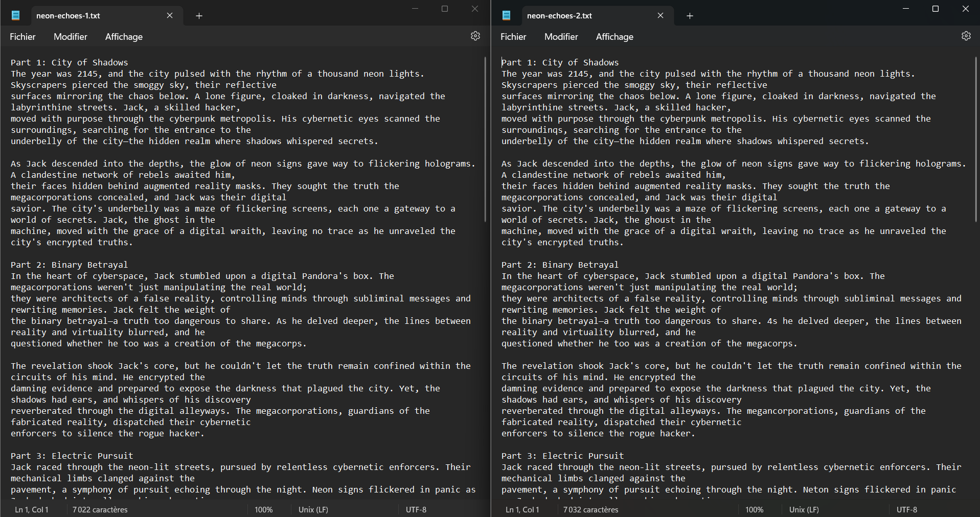Add new tab in right Notepad window
980x517 pixels.
click(x=690, y=16)
